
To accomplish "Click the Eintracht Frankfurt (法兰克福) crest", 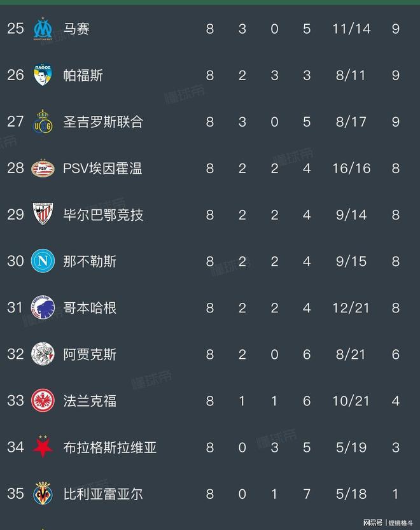I will [43, 401].
